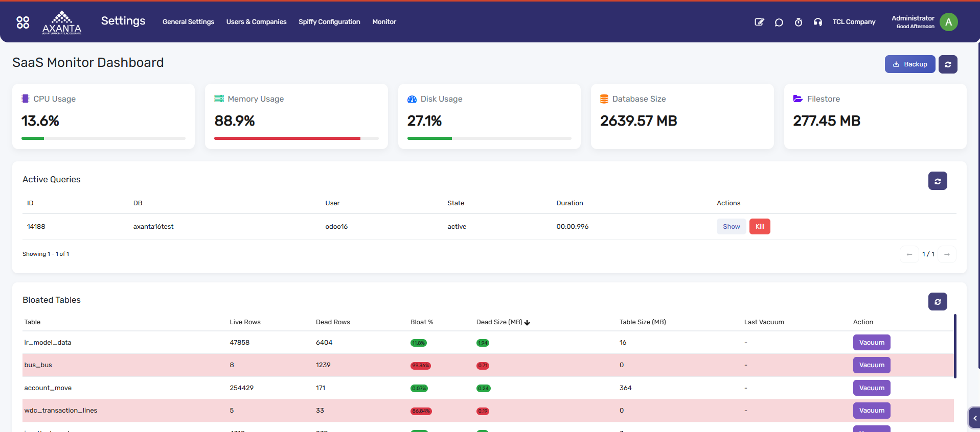Image resolution: width=980 pixels, height=432 pixels.
Task: Kill the active query 14188
Action: point(760,227)
